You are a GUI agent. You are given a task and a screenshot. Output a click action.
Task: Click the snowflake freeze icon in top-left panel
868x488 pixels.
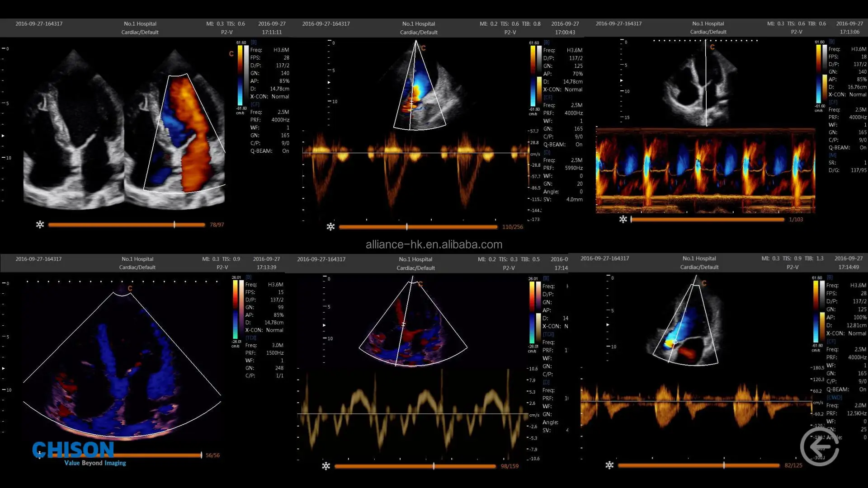tap(40, 225)
